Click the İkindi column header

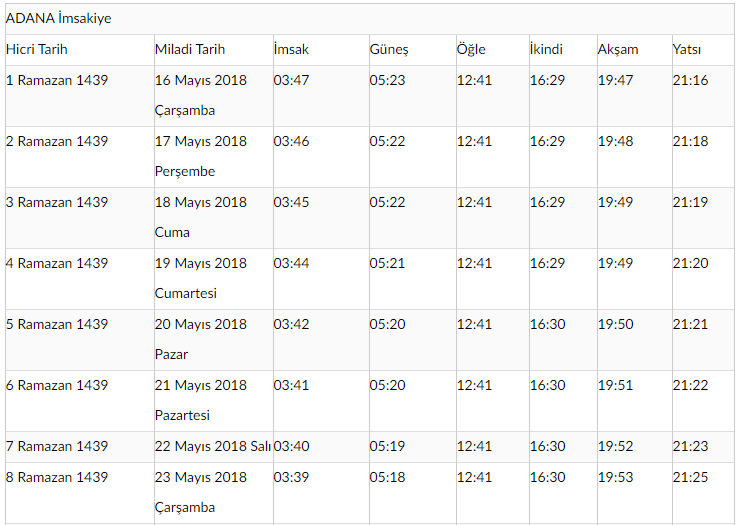point(546,50)
